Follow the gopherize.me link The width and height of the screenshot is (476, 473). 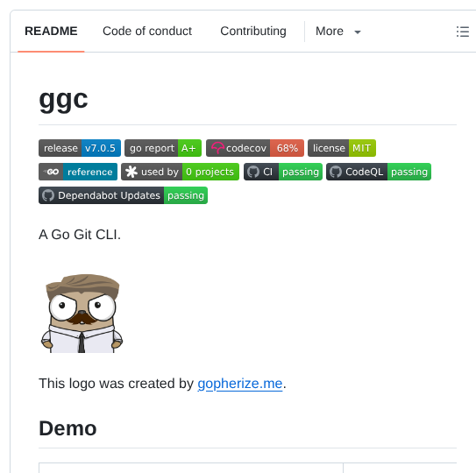240,383
